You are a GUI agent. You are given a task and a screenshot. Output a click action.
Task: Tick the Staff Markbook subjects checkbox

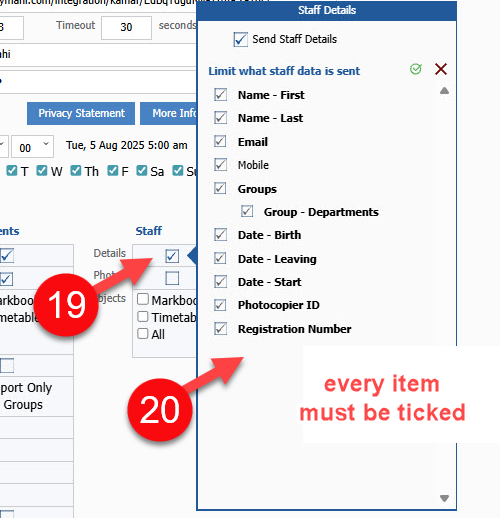143,299
